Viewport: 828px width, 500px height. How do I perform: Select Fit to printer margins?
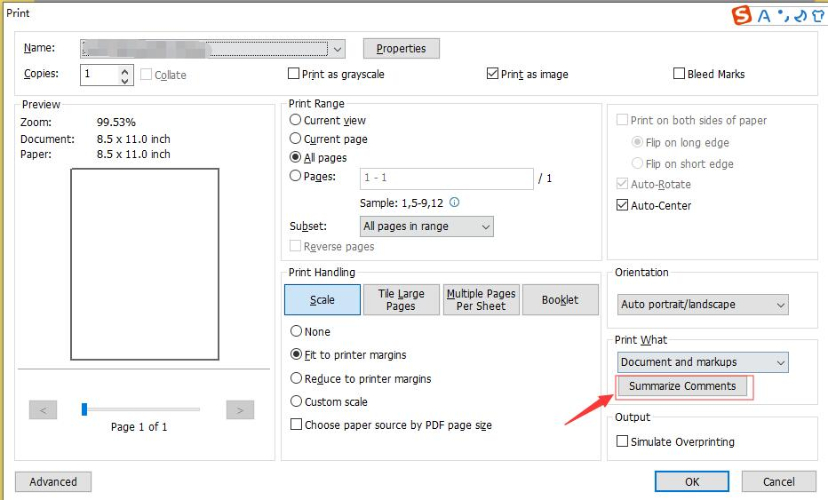pyautogui.click(x=296, y=354)
